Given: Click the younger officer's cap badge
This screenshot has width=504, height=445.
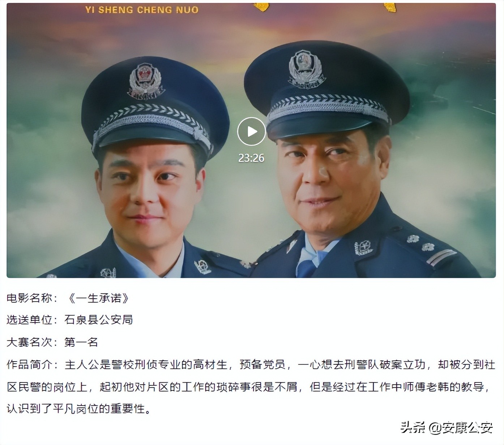Looking at the screenshot, I should (x=145, y=80).
